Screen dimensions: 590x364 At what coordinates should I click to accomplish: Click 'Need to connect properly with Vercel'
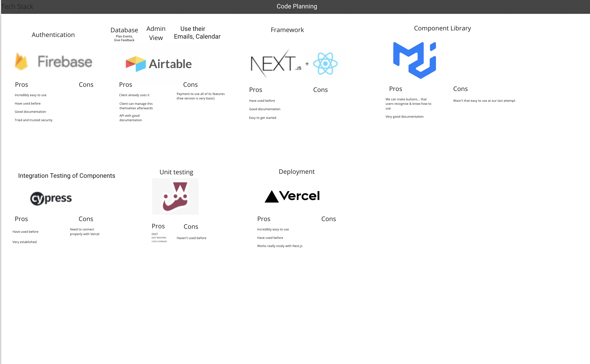click(85, 232)
